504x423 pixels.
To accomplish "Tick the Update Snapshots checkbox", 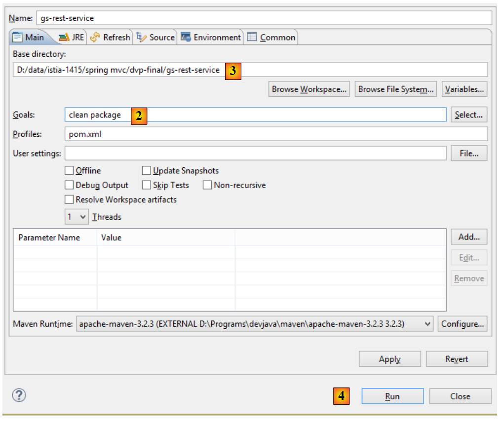I will click(x=147, y=171).
